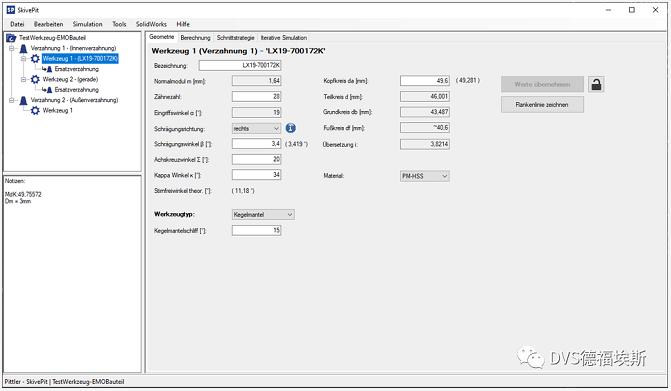The image size is (671, 391).
Task: Click the Werte übernehmen button
Action: [542, 84]
